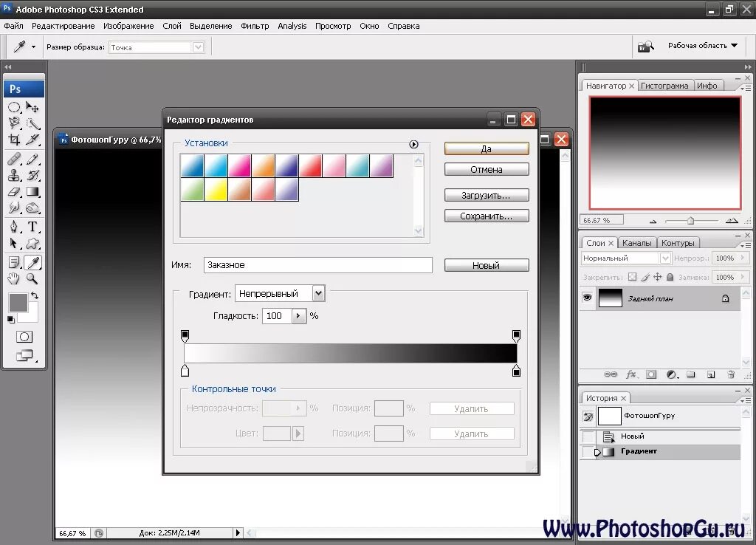Open the Размер образца dropdown
This screenshot has height=545, width=756.
[x=198, y=47]
